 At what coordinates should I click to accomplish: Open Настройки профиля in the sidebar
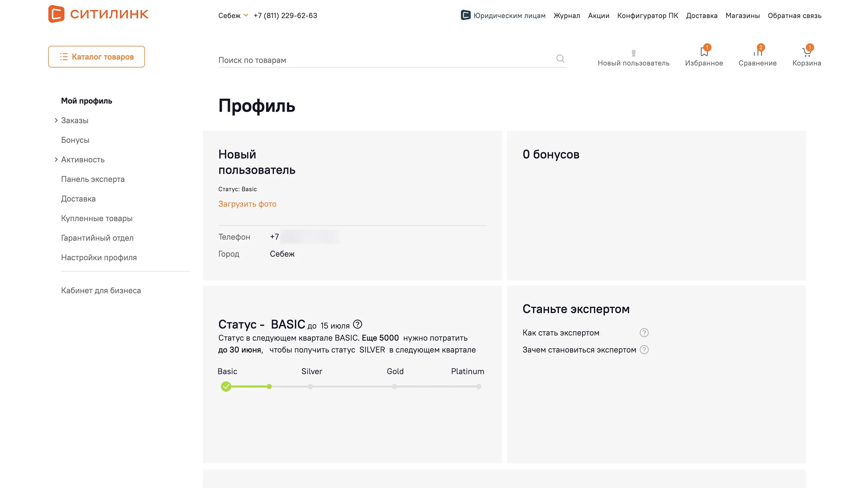coord(99,258)
